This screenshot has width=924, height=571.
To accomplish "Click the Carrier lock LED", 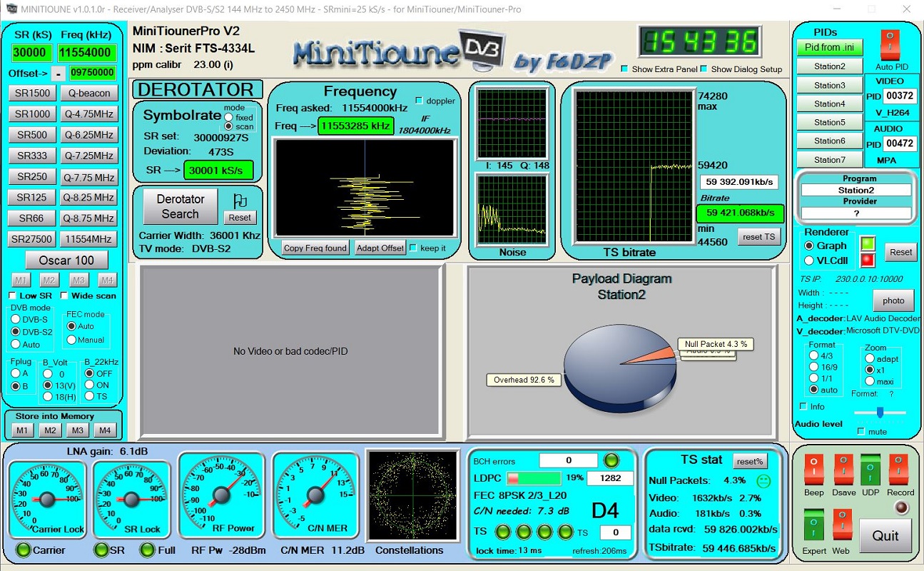I will (x=24, y=550).
